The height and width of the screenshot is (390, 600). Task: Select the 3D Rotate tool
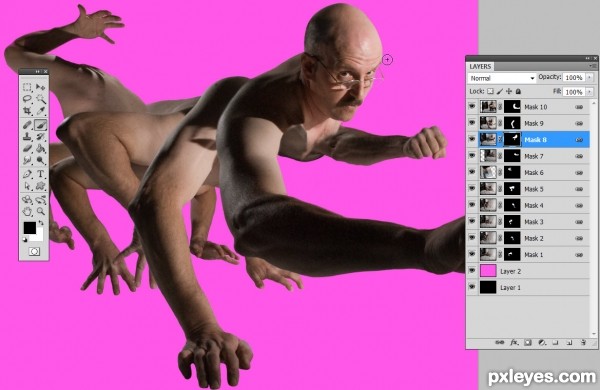point(27,199)
